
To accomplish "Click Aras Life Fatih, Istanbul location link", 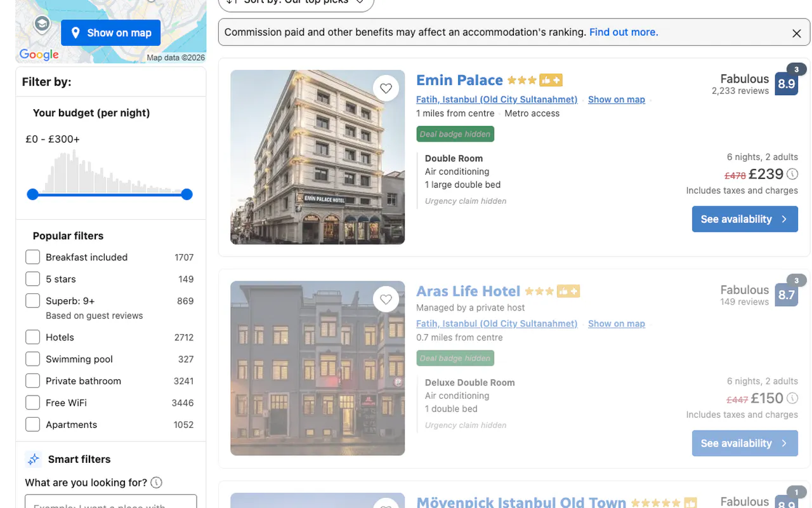I will 497,324.
